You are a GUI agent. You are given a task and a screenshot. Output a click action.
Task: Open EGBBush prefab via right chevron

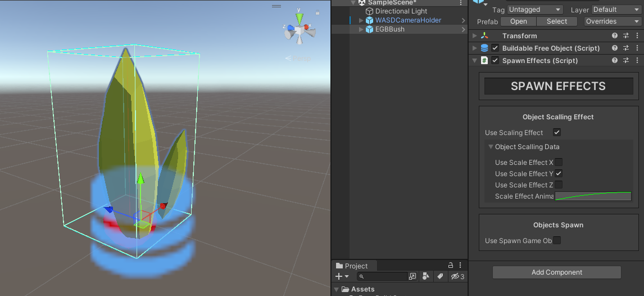pos(463,29)
